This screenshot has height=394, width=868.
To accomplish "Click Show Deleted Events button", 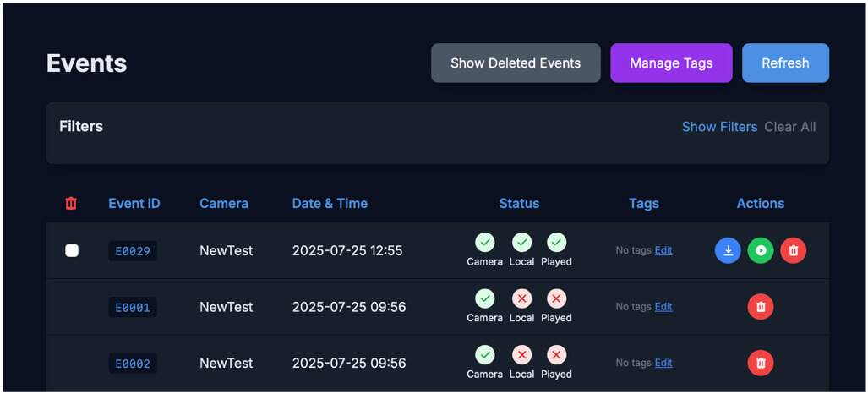I will point(516,63).
